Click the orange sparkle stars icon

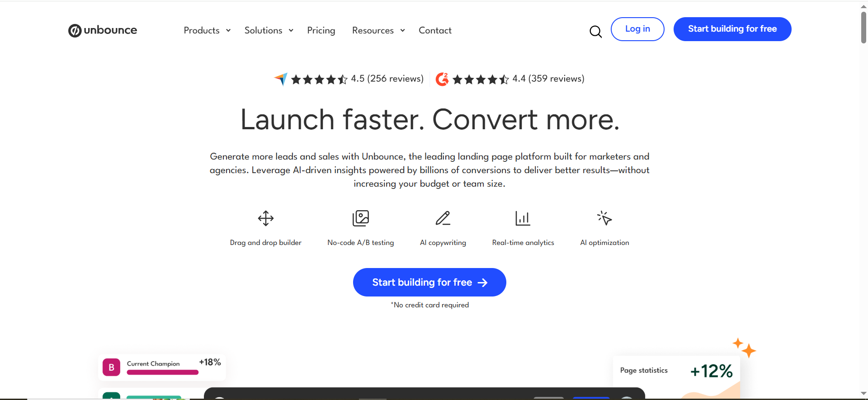click(x=745, y=348)
